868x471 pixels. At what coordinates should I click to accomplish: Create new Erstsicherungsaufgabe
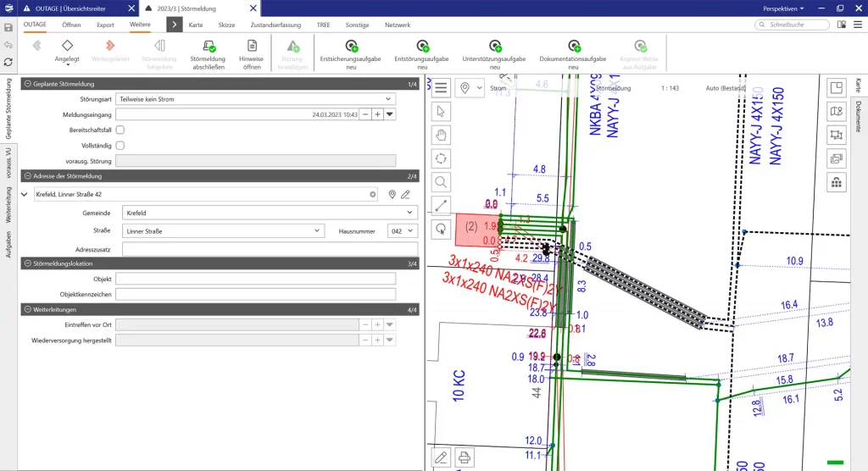350,47
